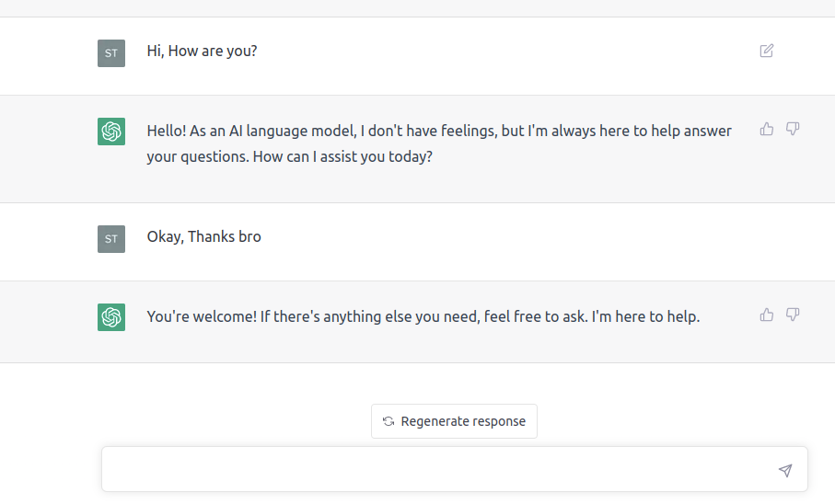Click the ChatGPT logo beside "You're welcome!"

point(111,317)
